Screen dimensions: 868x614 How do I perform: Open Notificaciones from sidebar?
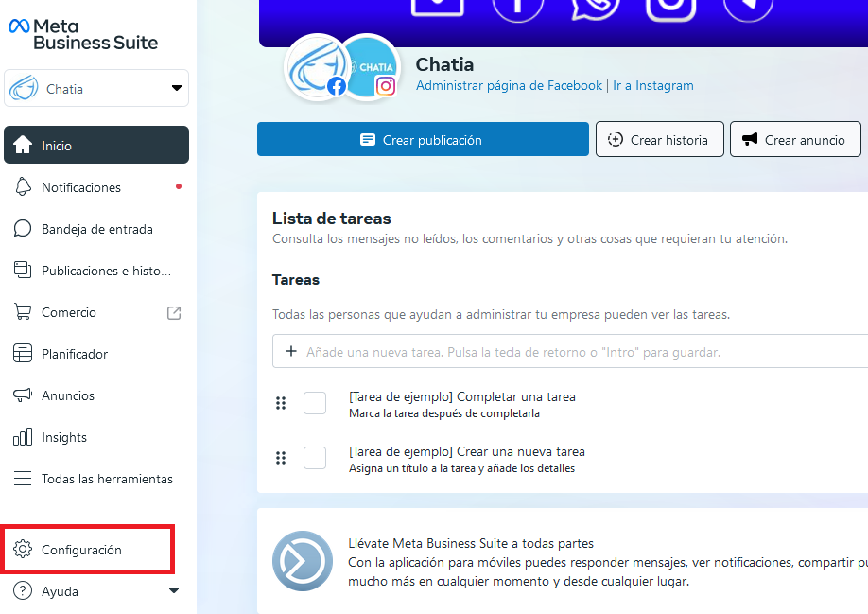click(x=96, y=187)
